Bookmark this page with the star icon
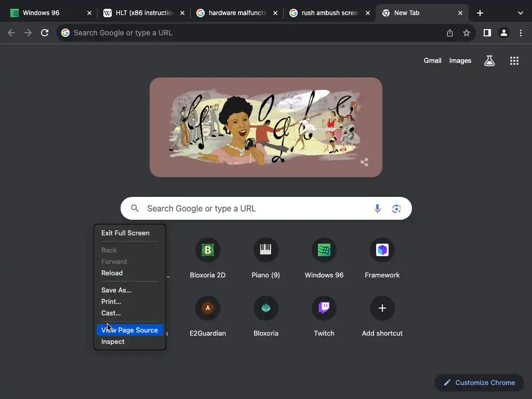532x399 pixels. click(466, 33)
